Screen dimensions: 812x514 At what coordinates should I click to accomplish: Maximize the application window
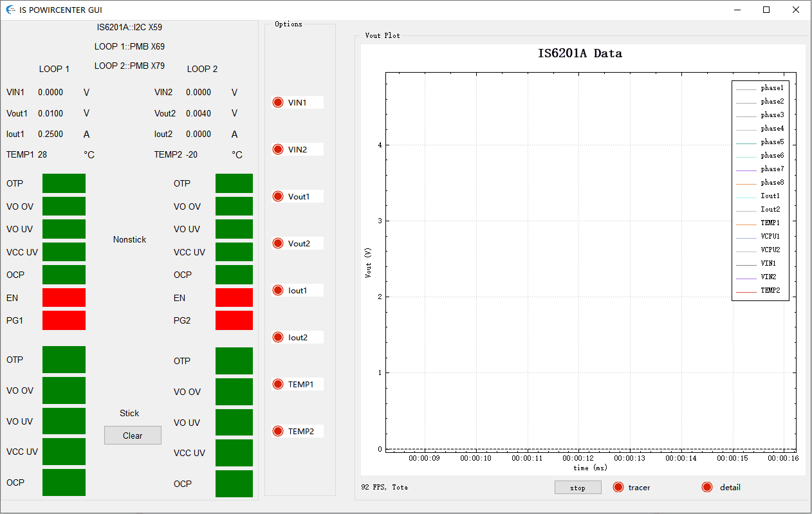766,10
